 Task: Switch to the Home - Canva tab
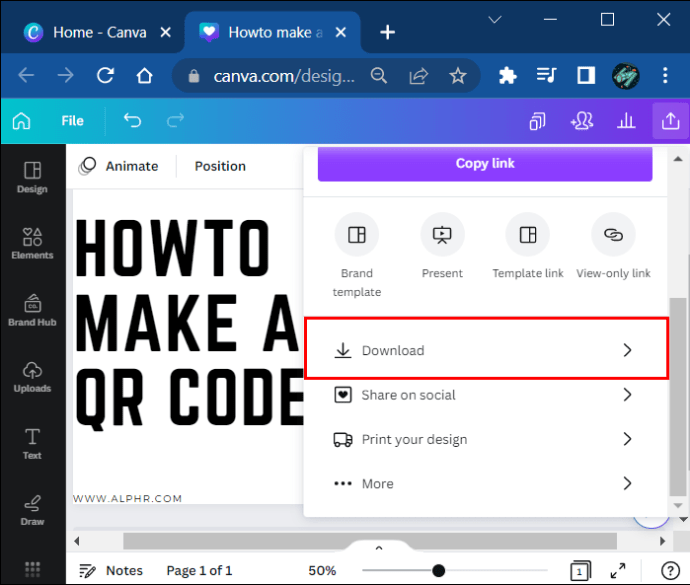92,32
